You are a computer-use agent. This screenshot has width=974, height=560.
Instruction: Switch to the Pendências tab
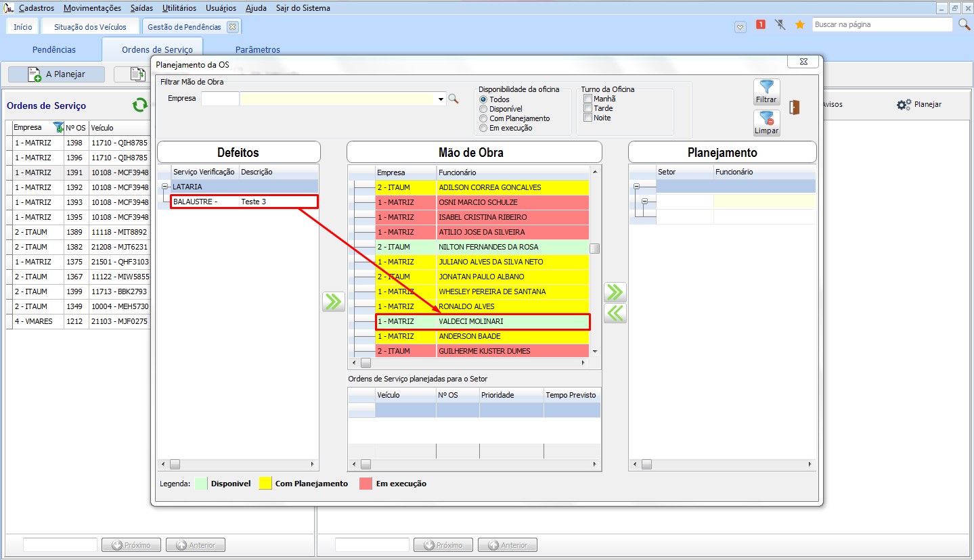54,49
